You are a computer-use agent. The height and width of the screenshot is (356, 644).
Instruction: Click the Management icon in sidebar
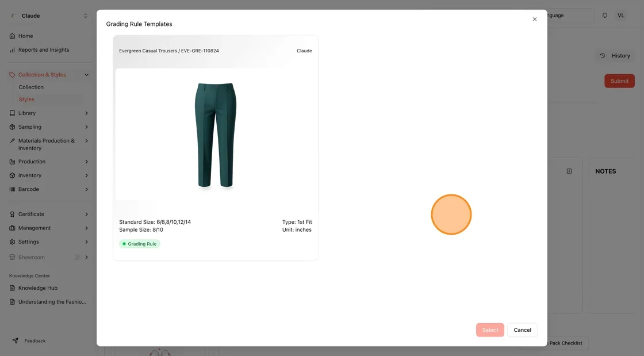12,228
